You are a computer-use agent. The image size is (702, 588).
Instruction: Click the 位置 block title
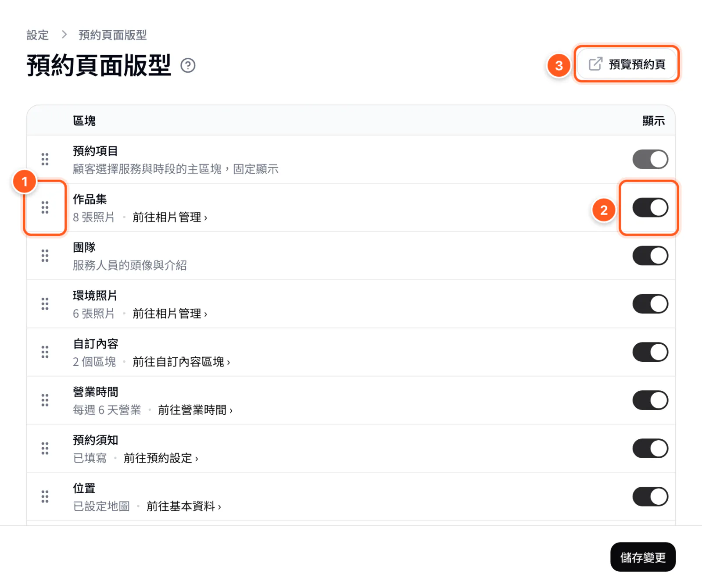(x=84, y=488)
